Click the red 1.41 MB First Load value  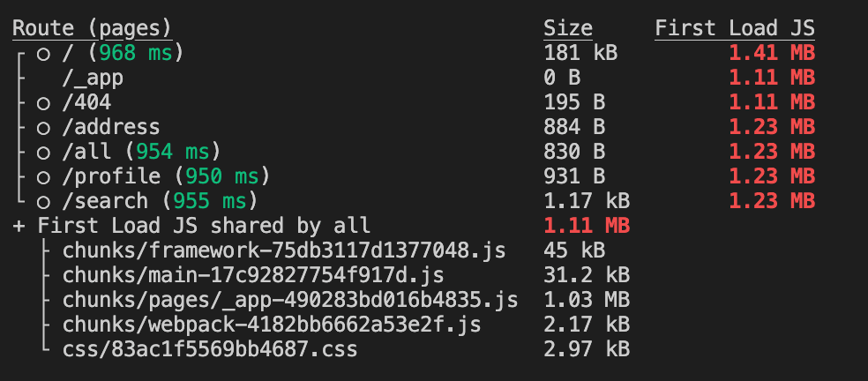[x=771, y=53]
